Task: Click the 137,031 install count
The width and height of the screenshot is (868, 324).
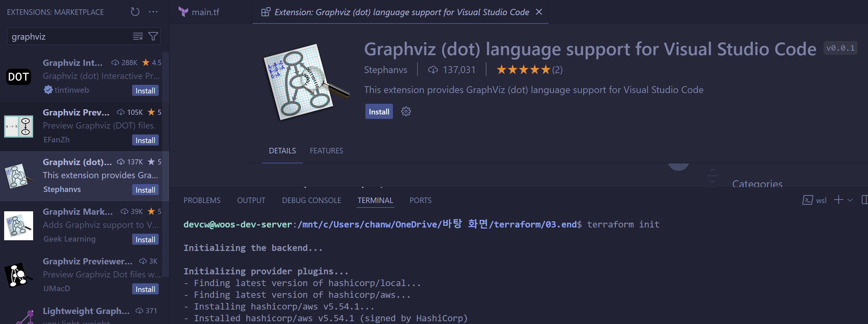Action: (452, 70)
